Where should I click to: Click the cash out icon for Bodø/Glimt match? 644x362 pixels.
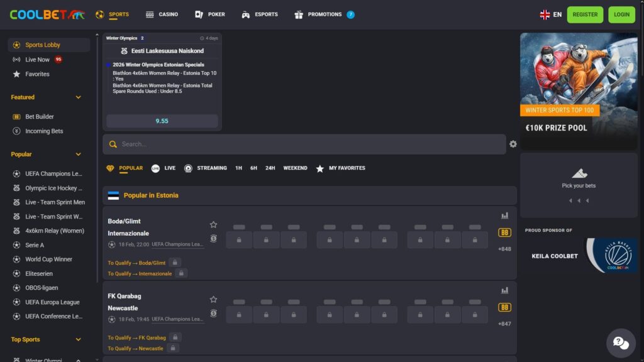(213, 239)
